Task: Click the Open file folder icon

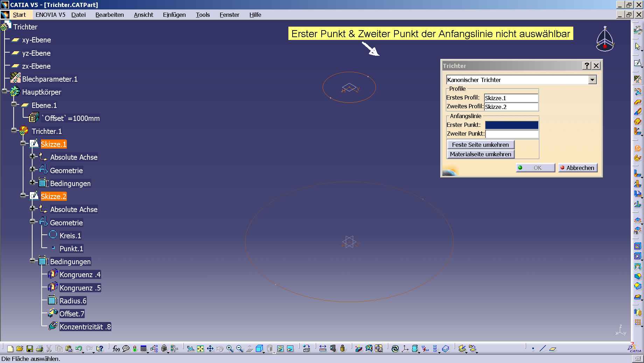Action: click(20, 349)
